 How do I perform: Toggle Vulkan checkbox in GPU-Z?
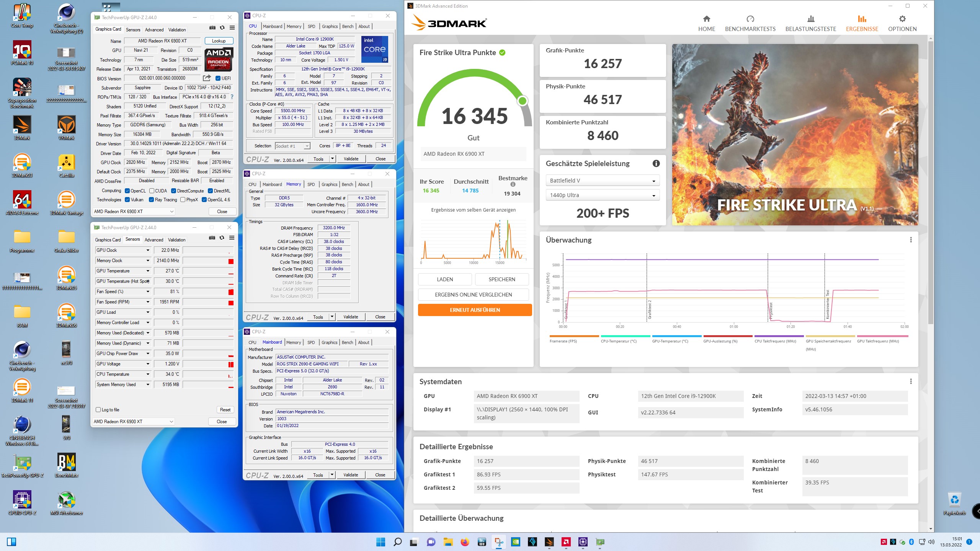127,200
